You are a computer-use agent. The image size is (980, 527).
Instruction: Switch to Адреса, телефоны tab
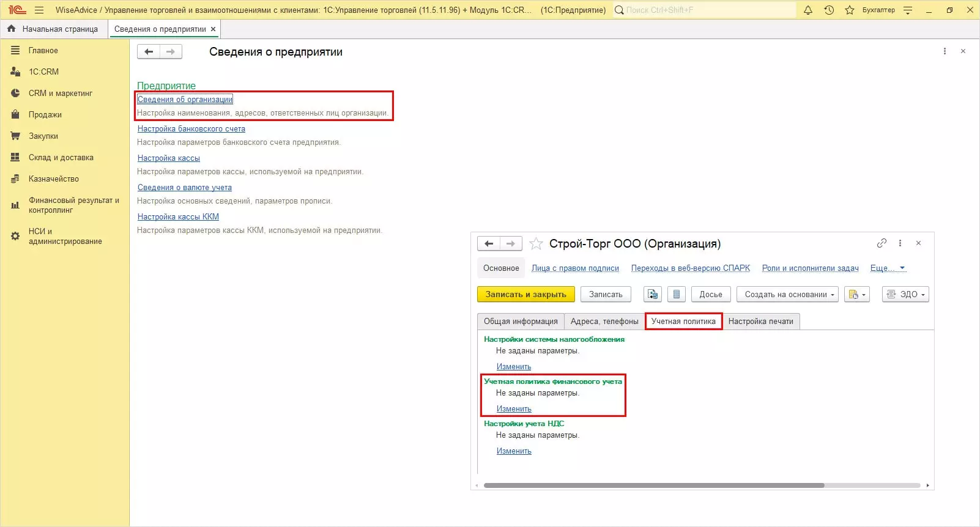[x=604, y=321]
